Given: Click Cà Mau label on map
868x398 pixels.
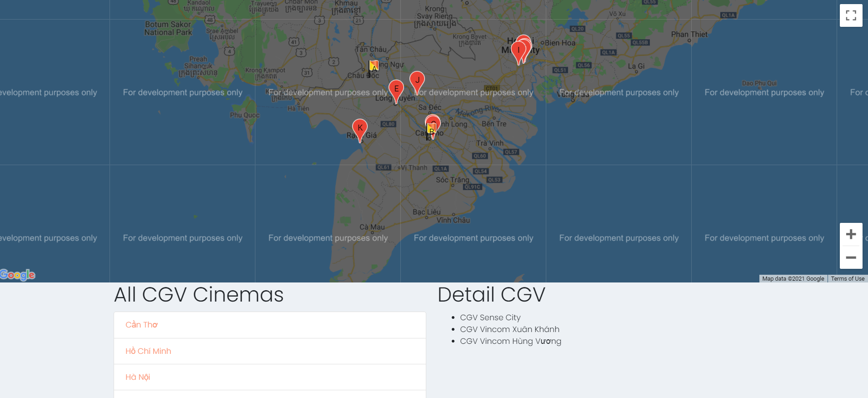Looking at the screenshot, I should pos(372,227).
